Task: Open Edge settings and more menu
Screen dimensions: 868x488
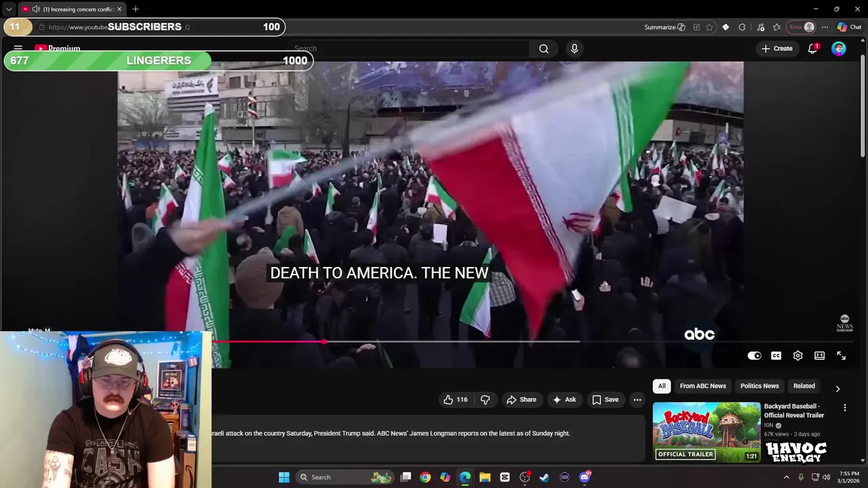Action: click(x=825, y=27)
